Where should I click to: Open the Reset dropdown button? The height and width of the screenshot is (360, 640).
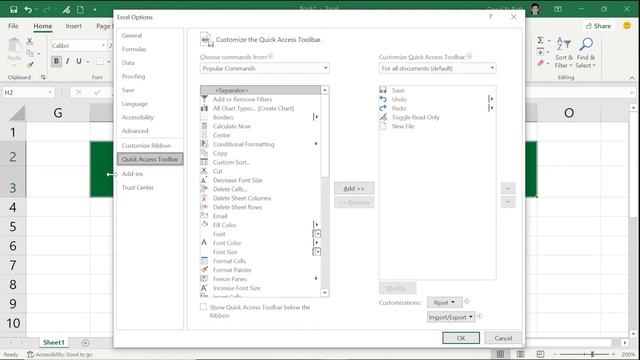pyautogui.click(x=444, y=302)
